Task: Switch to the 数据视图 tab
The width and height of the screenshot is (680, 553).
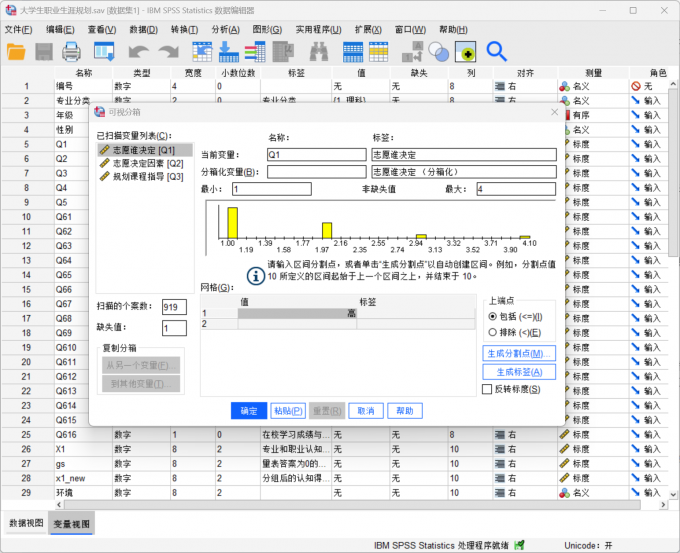Action: (26, 524)
